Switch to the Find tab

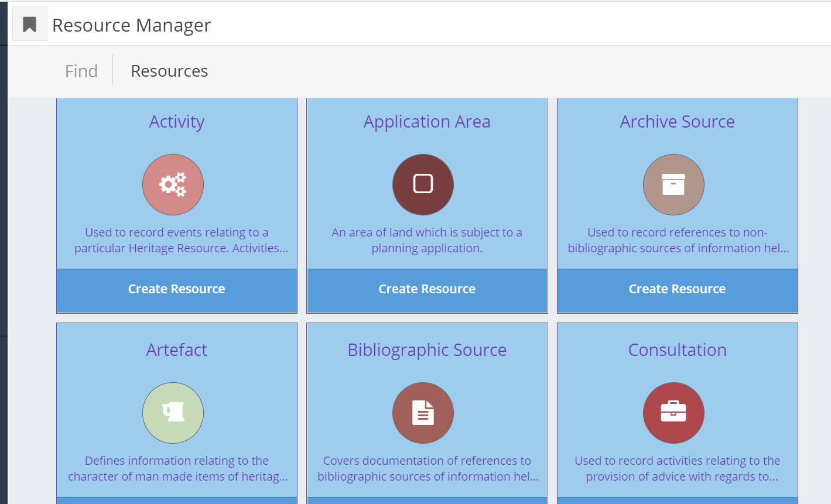[x=81, y=70]
